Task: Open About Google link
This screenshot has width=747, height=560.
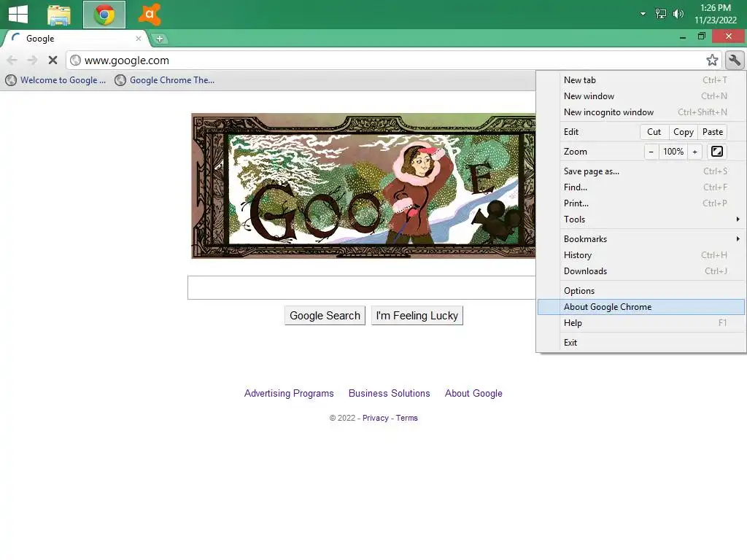Action: pos(473,393)
